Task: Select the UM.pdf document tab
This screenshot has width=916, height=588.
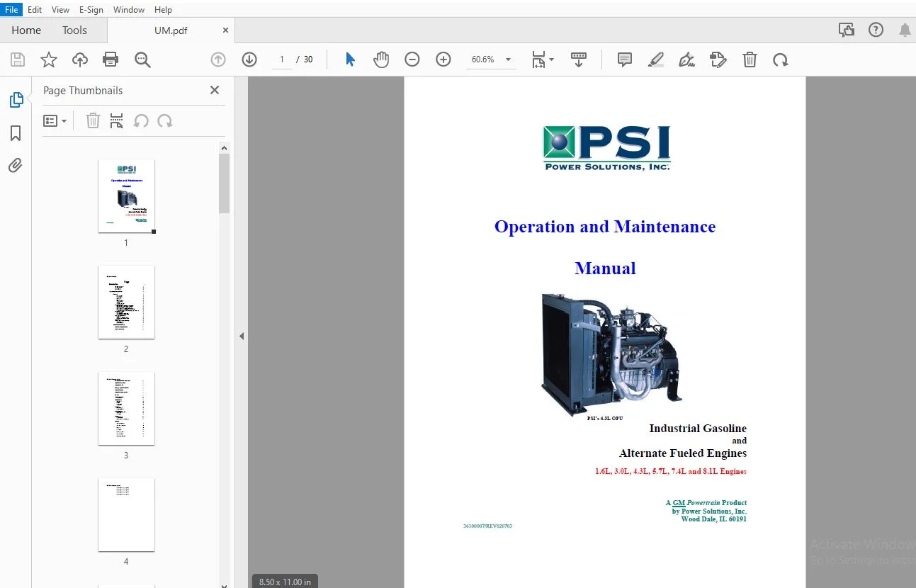Action: tap(171, 30)
